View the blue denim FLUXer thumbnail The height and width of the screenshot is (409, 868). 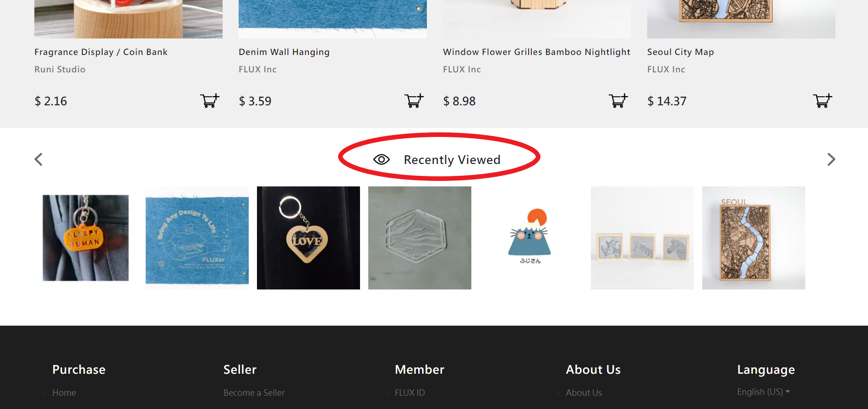[197, 238]
